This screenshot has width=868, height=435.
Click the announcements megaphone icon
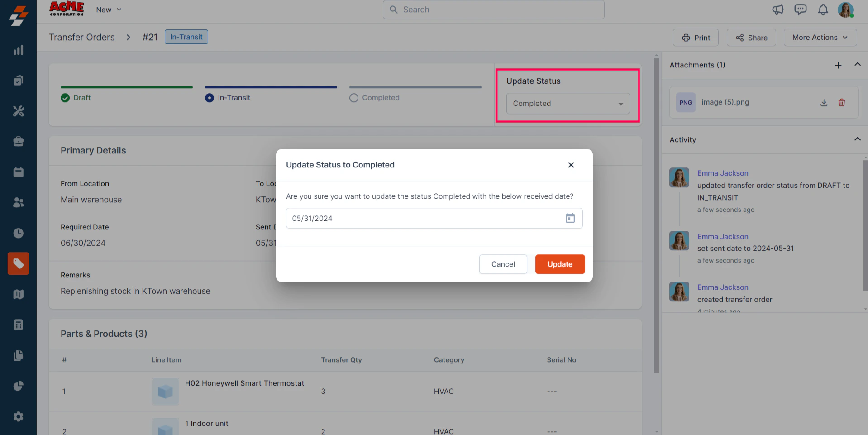click(777, 10)
